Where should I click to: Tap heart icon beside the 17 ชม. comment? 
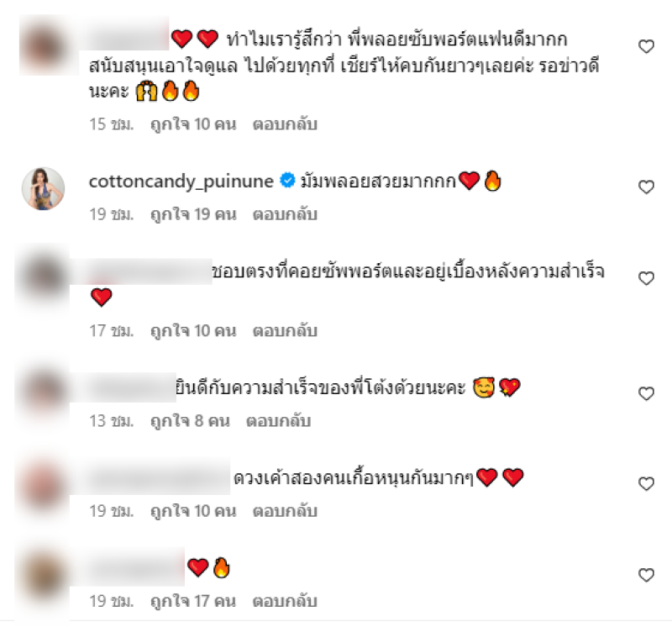[x=646, y=279]
